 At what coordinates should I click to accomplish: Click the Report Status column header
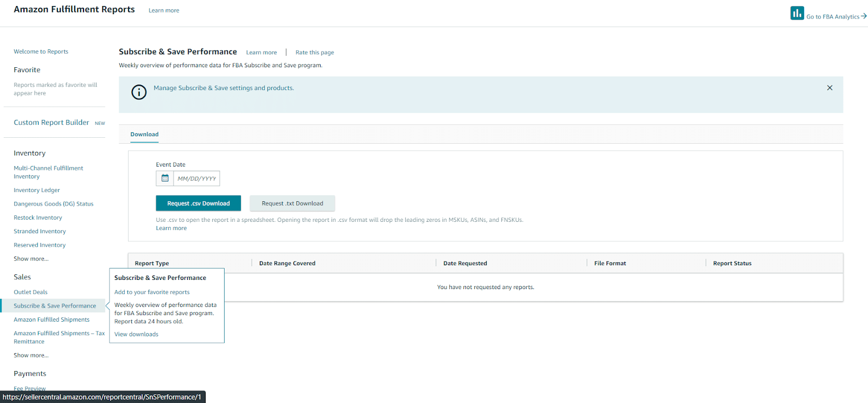click(732, 264)
